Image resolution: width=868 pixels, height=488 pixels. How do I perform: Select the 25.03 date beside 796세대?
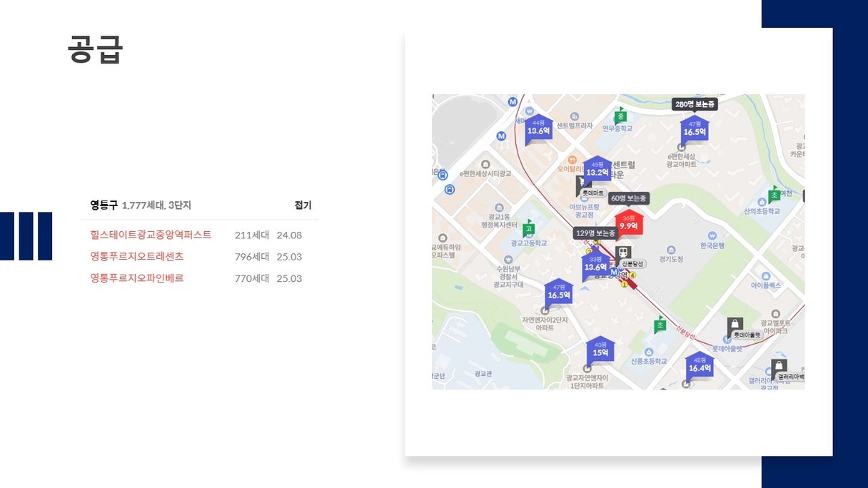(289, 257)
